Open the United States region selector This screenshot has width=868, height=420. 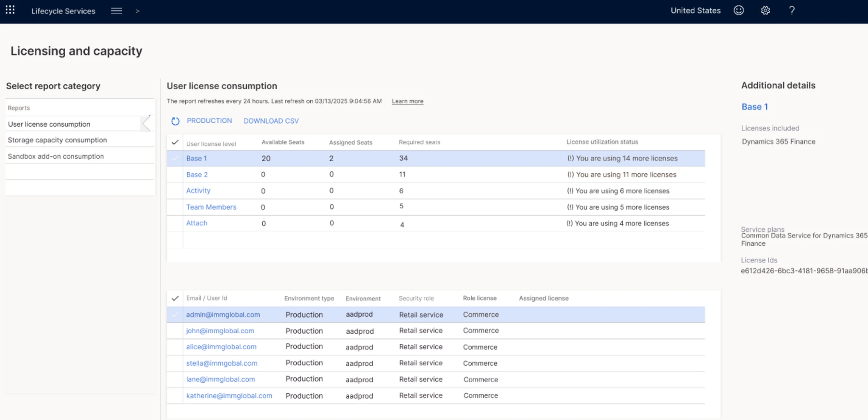tap(696, 11)
